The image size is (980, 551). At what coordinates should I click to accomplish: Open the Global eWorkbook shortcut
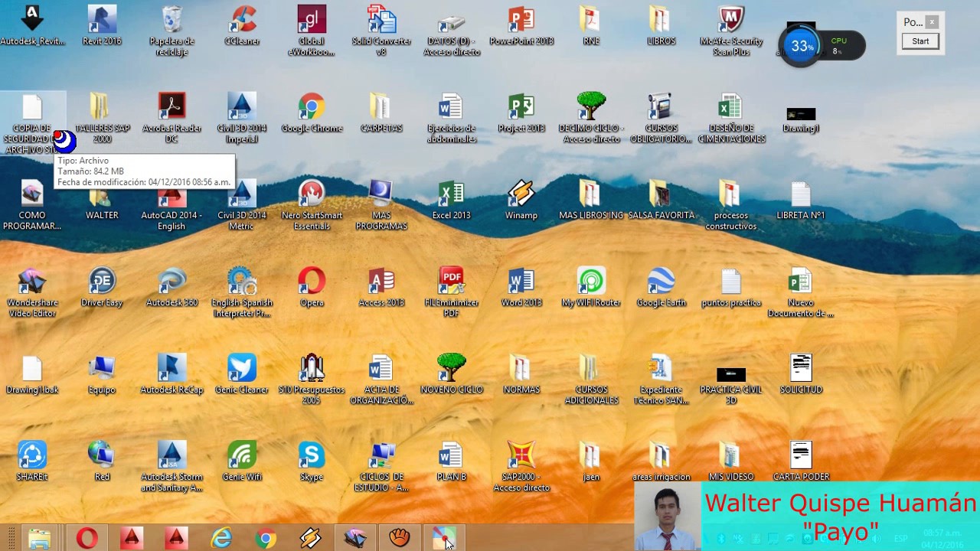point(312,31)
